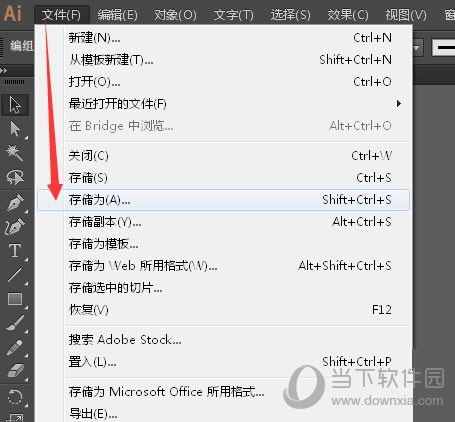455x422 pixels.
Task: Select the Paintbrush tool
Action: [x=15, y=323]
